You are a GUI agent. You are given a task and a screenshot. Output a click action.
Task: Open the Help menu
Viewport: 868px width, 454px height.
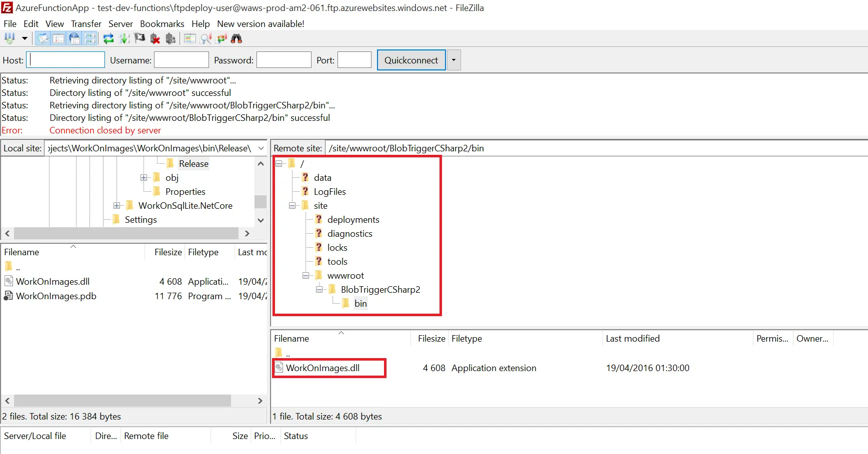click(x=200, y=24)
